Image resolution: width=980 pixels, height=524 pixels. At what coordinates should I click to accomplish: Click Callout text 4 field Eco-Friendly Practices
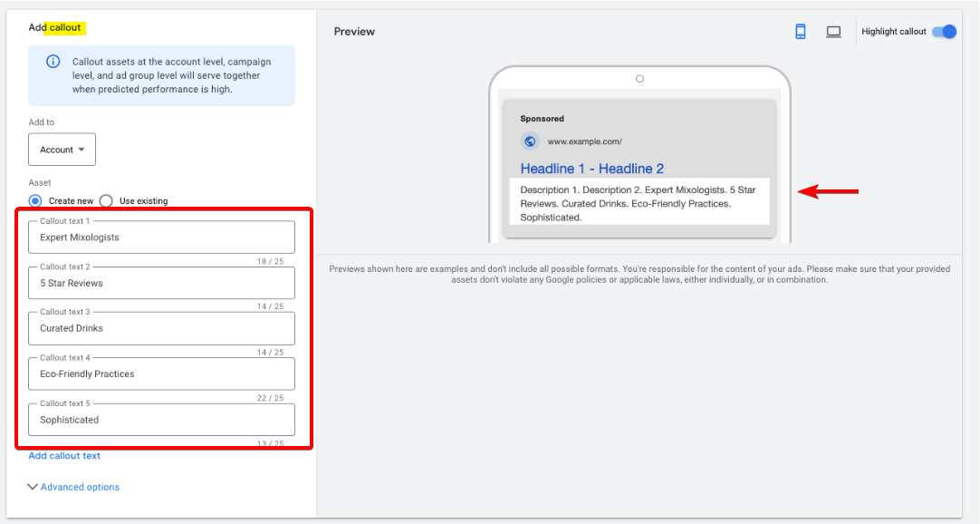tap(161, 374)
